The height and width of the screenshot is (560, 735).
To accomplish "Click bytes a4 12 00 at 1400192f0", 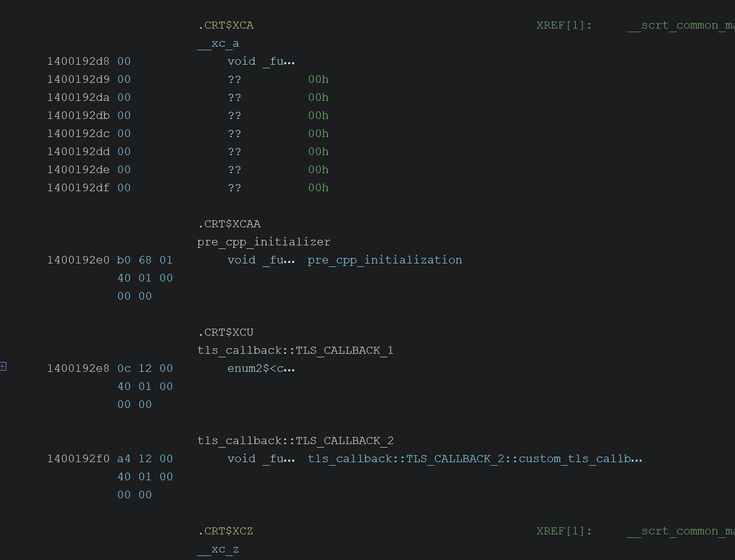I will coord(145,459).
